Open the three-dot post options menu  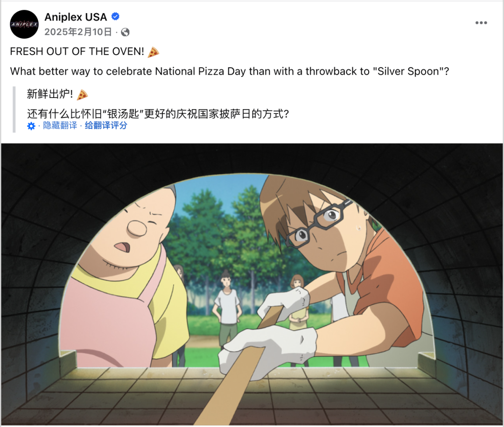[x=481, y=23]
